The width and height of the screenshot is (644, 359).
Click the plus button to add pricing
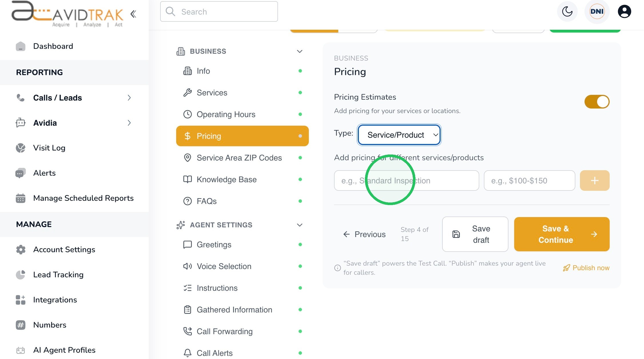(595, 180)
